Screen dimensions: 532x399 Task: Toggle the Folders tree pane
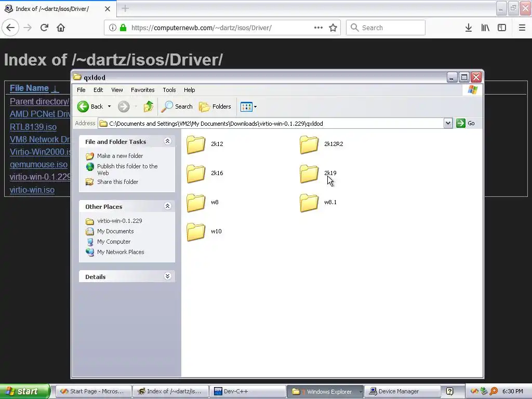(x=215, y=107)
